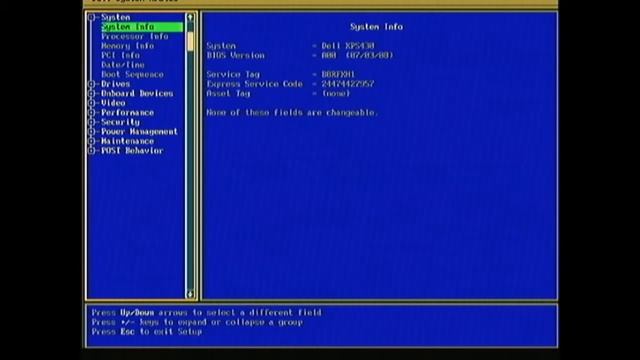640x360 pixels.
Task: Select the Video group label
Action: coord(113,103)
